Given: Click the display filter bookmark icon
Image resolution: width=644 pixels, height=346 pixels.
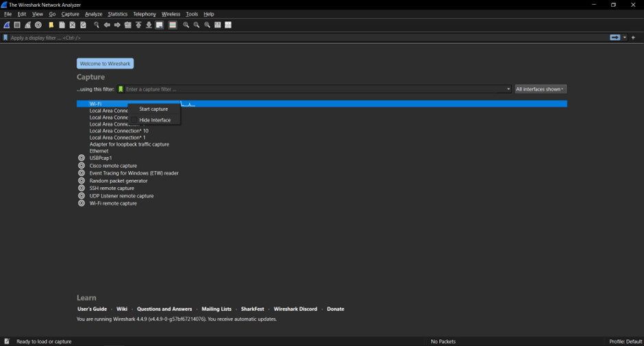Looking at the screenshot, I should click(x=5, y=38).
